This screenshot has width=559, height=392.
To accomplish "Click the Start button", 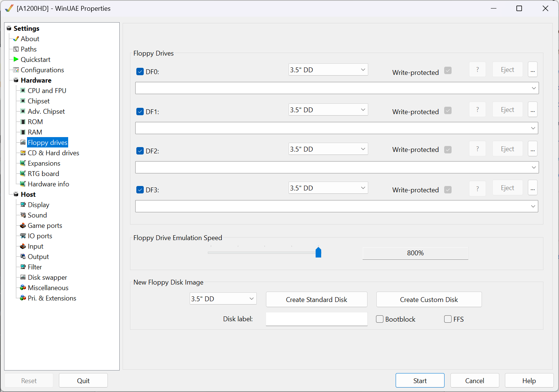I will pos(420,381).
